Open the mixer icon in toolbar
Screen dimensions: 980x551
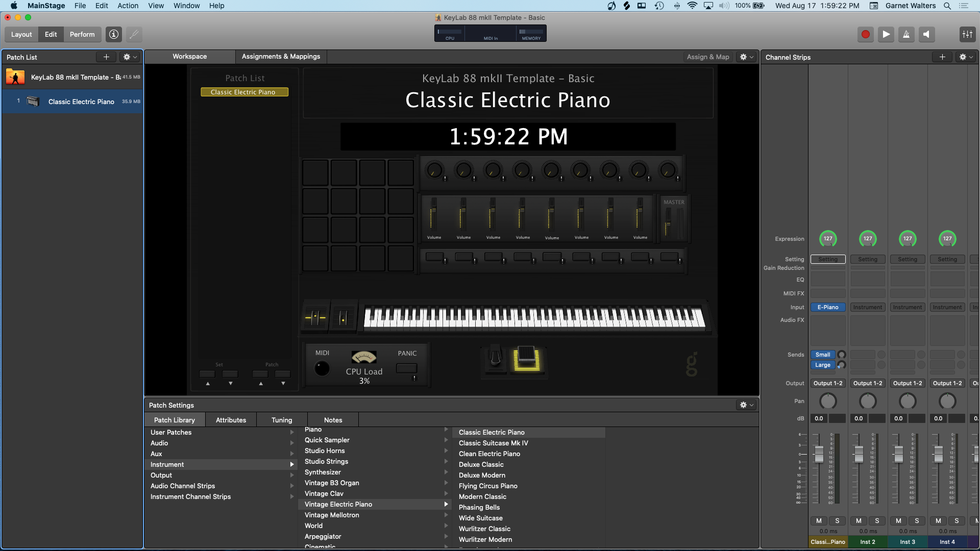(967, 34)
